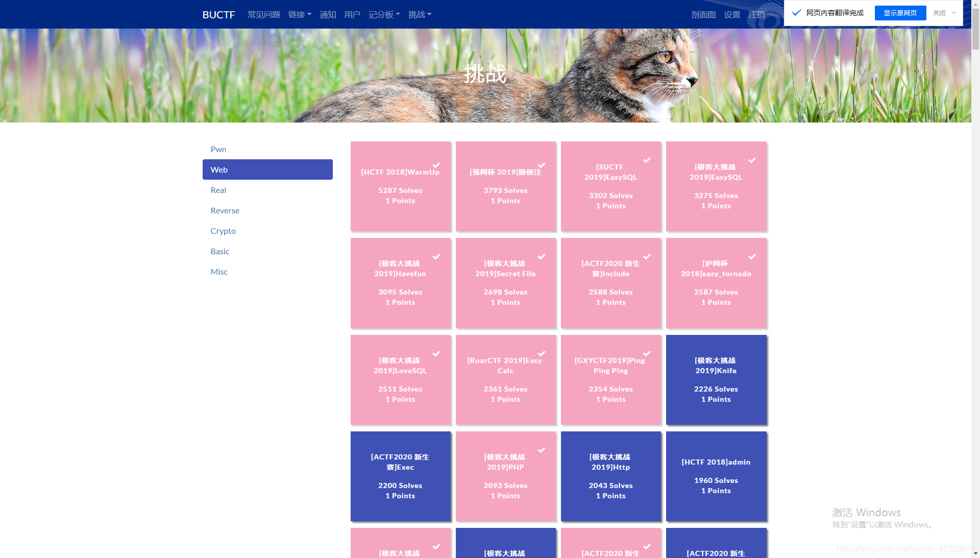Open the 2019 PHP challenge card
980x558 pixels.
(506, 476)
